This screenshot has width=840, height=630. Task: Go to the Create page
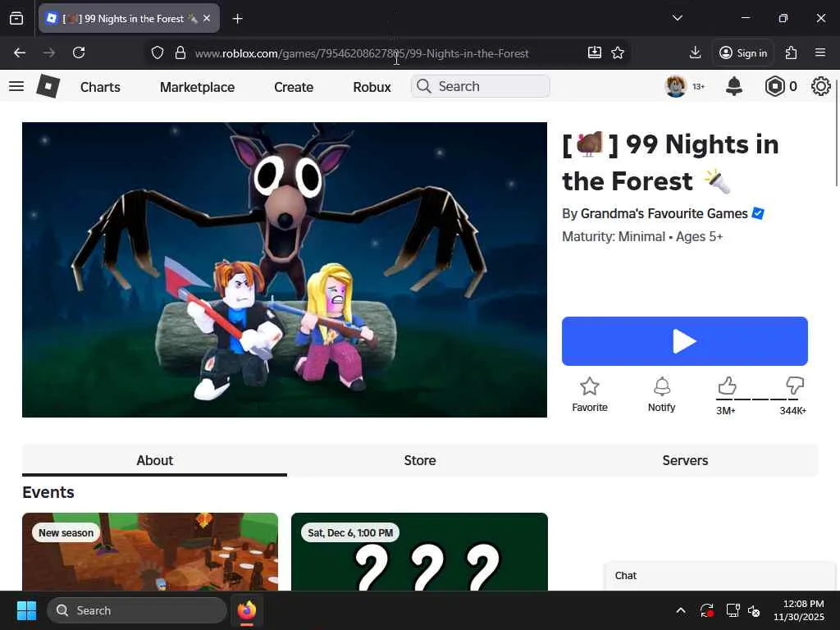click(294, 87)
